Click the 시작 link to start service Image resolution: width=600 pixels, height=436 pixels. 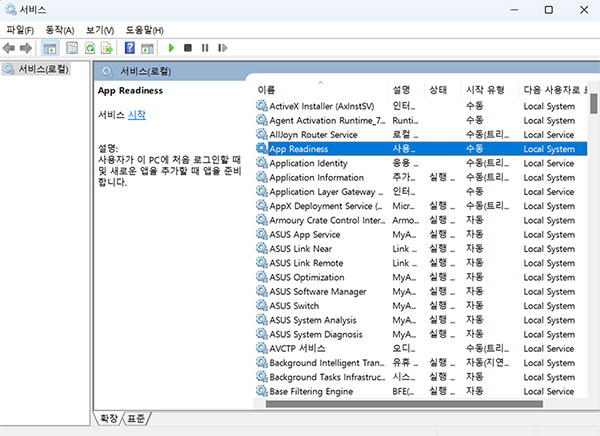tap(137, 114)
